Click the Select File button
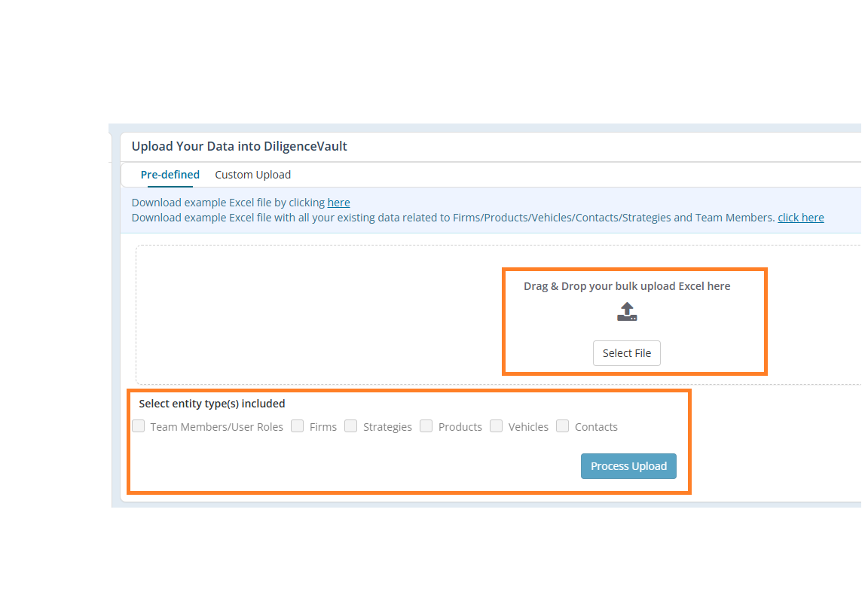Image resolution: width=868 pixels, height=607 pixels. (x=627, y=353)
